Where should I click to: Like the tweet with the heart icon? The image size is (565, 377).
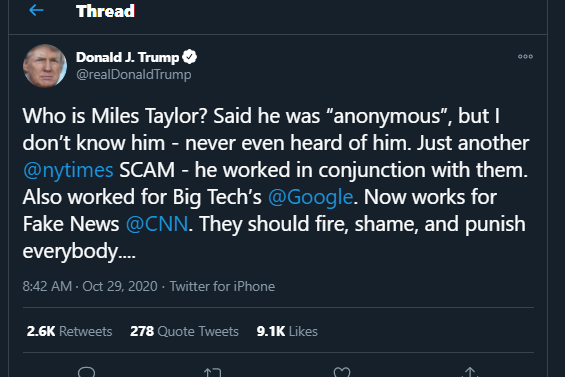[x=342, y=372]
